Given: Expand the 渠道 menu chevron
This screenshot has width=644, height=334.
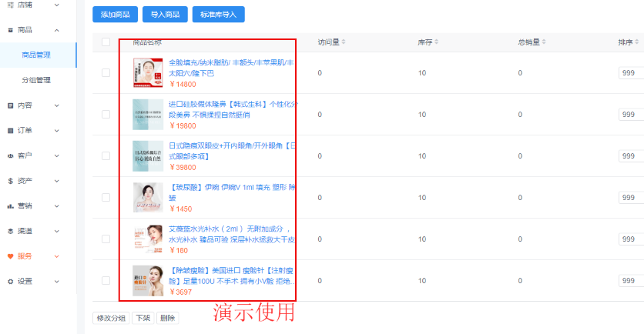Looking at the screenshot, I should [56, 231].
